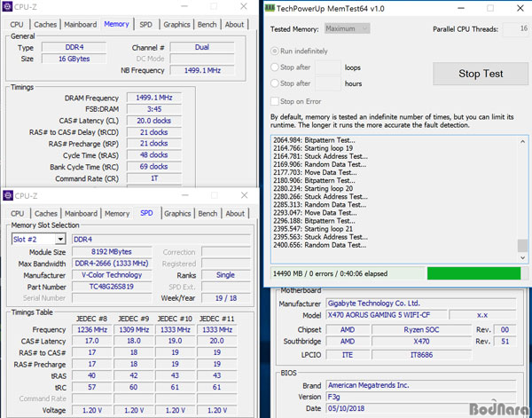Click CPU-Z app icon in Memory window title

pyautogui.click(x=7, y=6)
